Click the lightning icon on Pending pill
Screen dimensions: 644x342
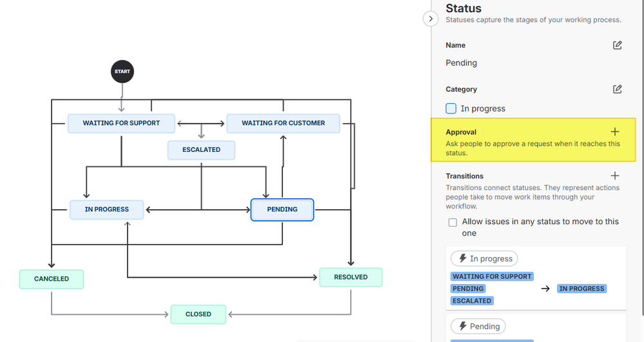(x=462, y=326)
